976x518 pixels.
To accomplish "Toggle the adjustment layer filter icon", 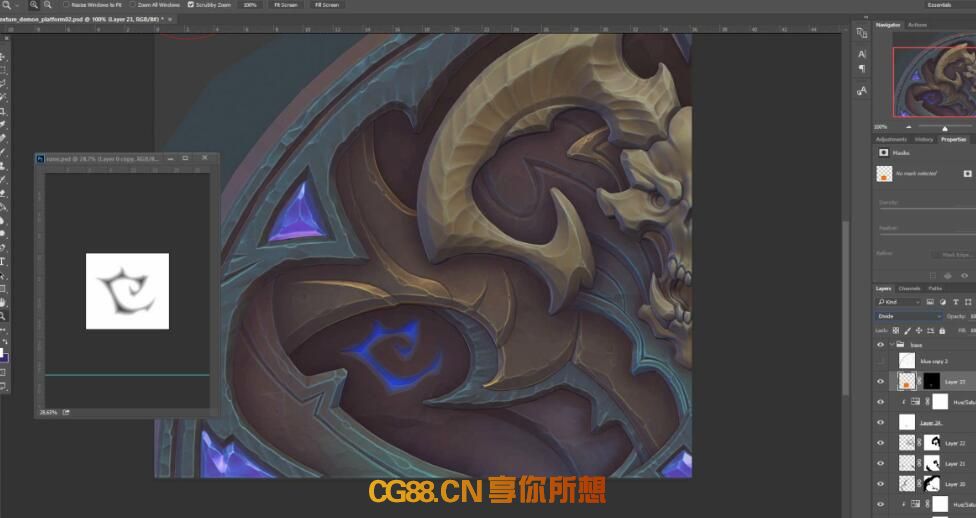I will 942,302.
